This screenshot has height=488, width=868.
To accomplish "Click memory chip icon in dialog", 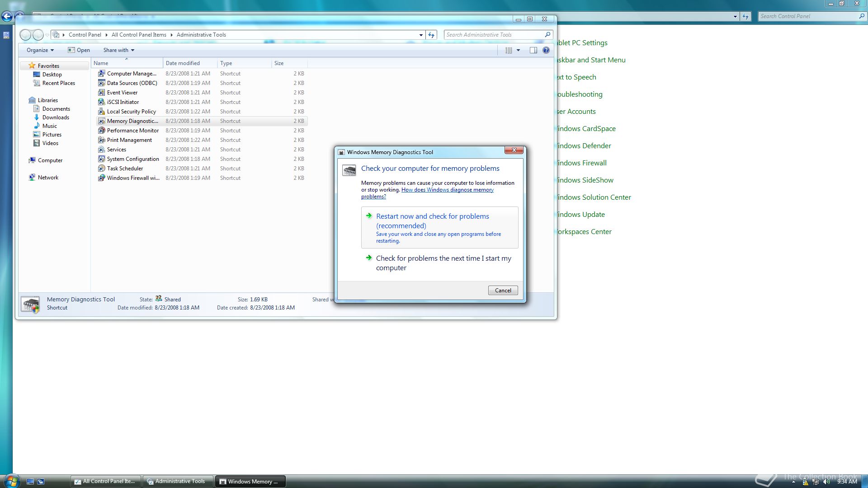I will (x=349, y=170).
